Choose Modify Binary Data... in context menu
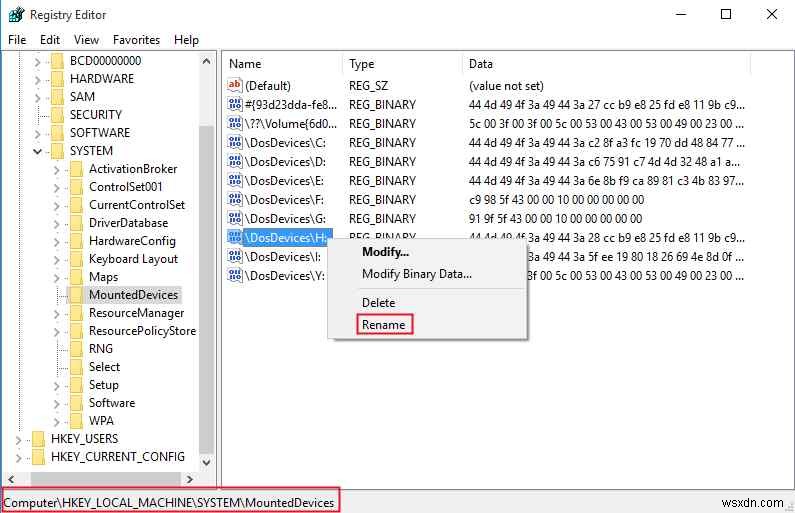Image resolution: width=795 pixels, height=513 pixels. coord(417,274)
